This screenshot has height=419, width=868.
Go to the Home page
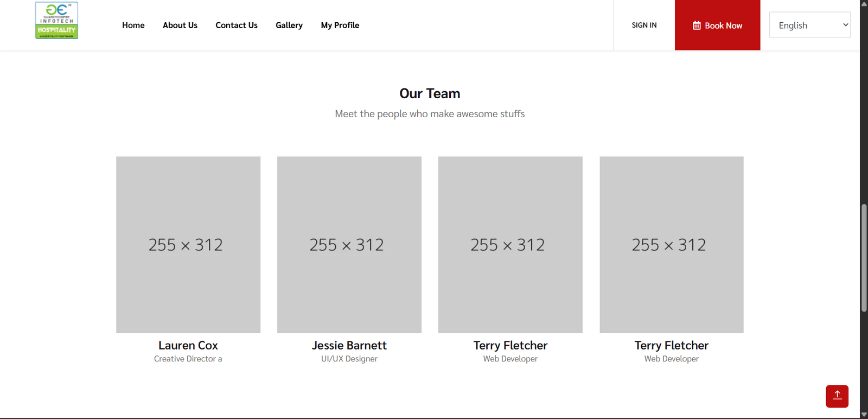[x=133, y=25]
